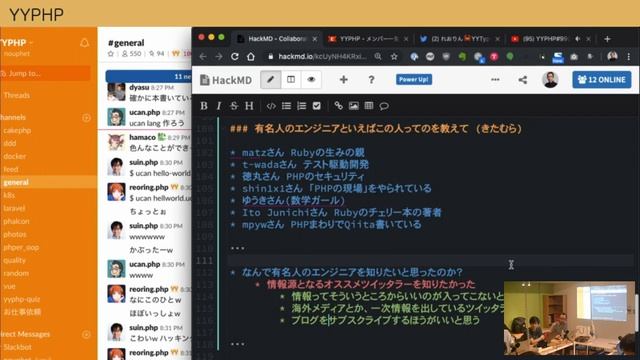Apply strikethrough formatting in HackMD
This screenshot has height=360, width=640.
coord(233,106)
